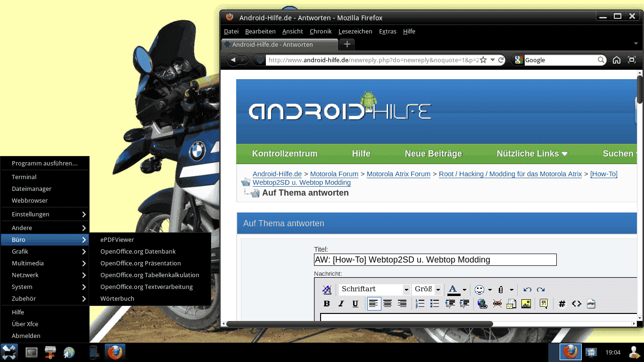Toggle Firefox fullscreen icon
The width and height of the screenshot is (644, 362).
[x=632, y=60]
